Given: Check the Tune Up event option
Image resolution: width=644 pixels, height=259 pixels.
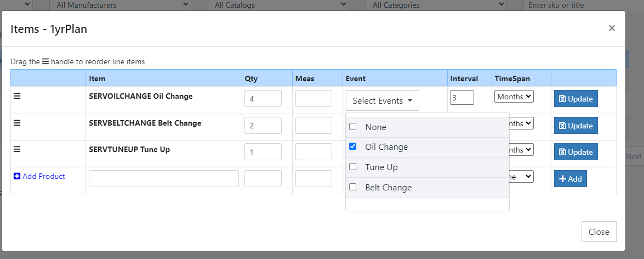Looking at the screenshot, I should (x=353, y=167).
